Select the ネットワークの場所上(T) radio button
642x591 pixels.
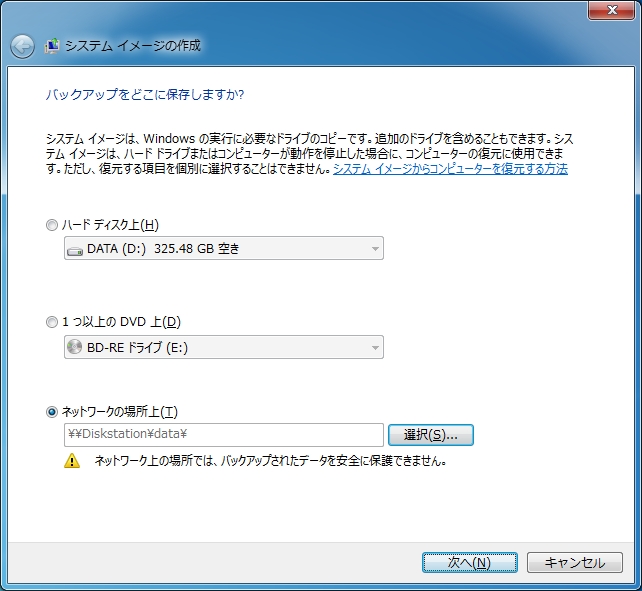point(52,412)
